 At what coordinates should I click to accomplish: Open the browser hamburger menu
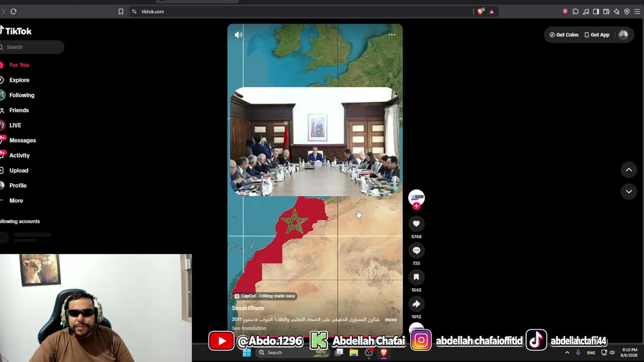click(637, 12)
